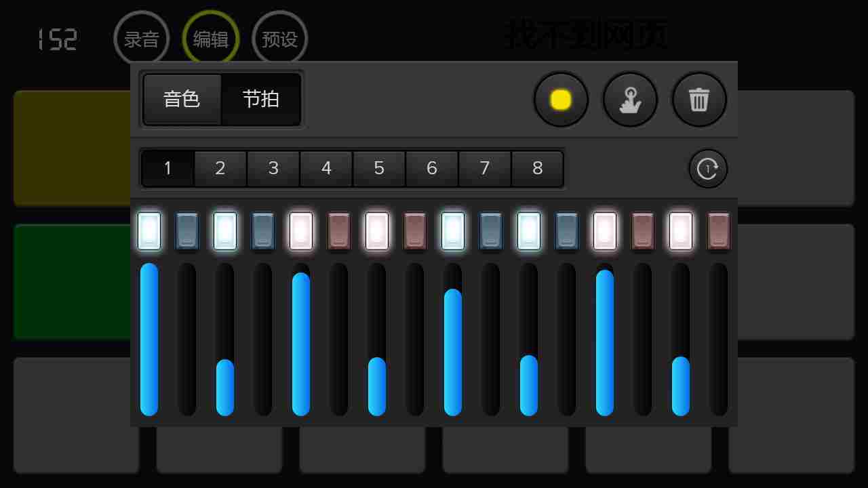
Task: Select bar number 5 in the sequence
Action: click(378, 168)
